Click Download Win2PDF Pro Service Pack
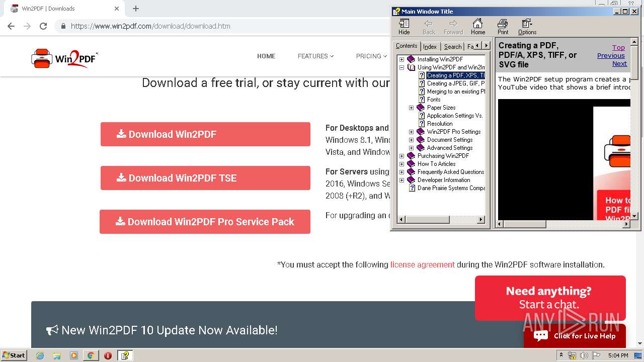Screen dimensions: 644x362 (x=205, y=222)
